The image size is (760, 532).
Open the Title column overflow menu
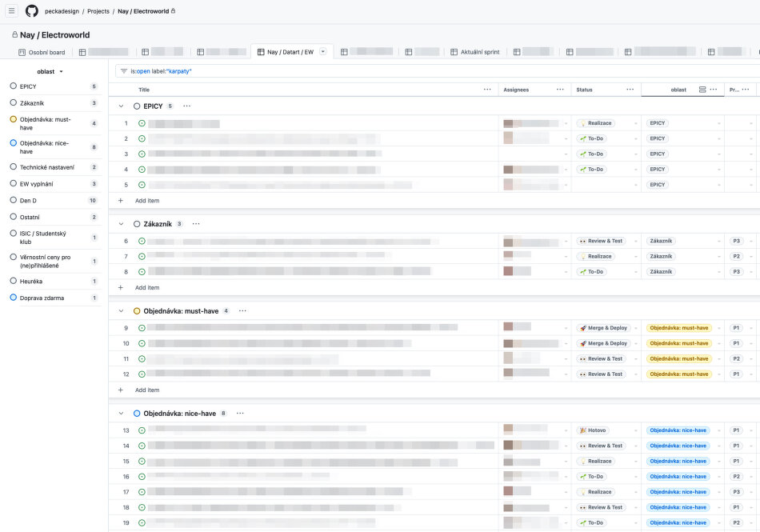click(x=488, y=90)
